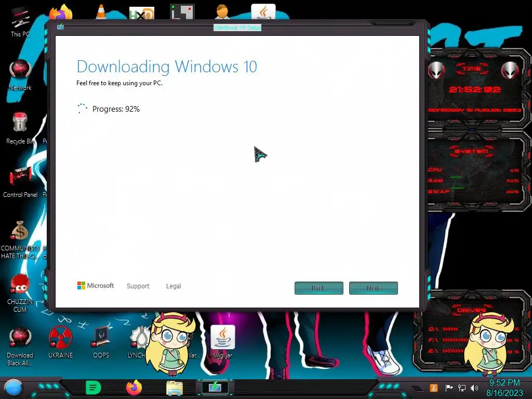Open the volume speaker tray icon

tap(474, 388)
